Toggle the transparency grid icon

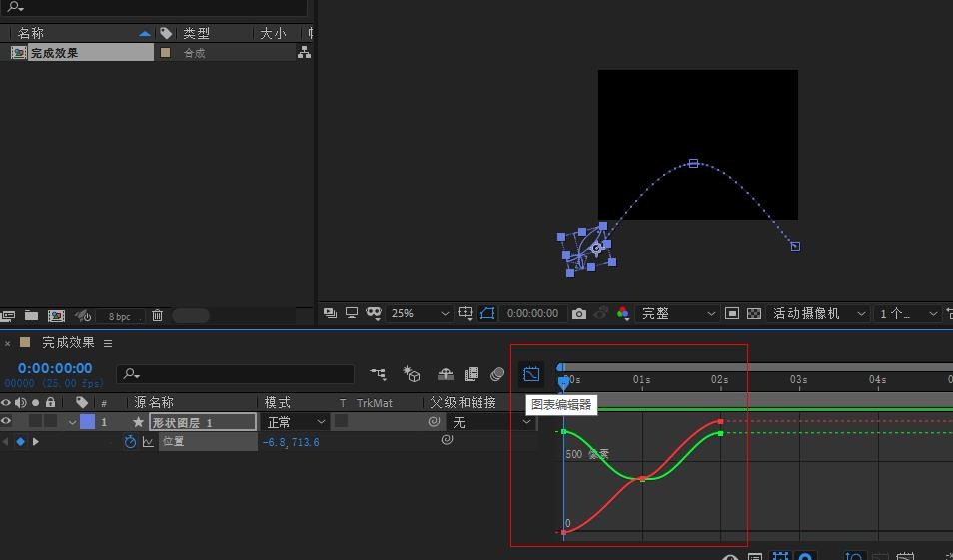(753, 313)
